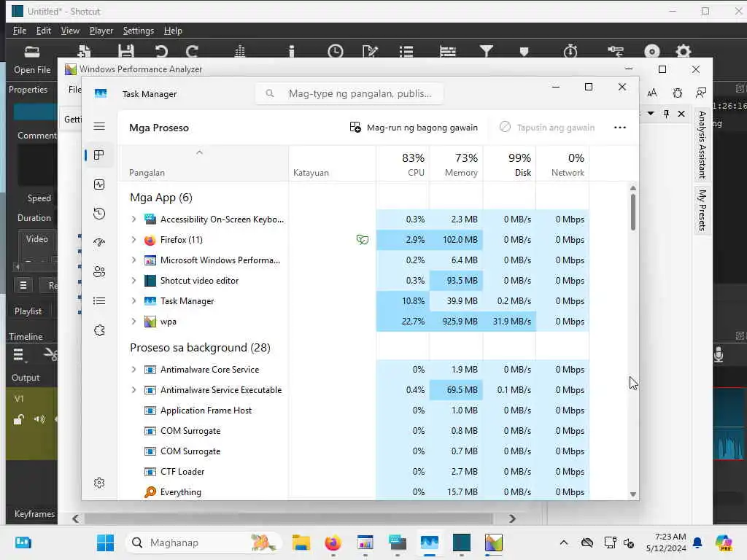Open Analysis Assistant vertical tab in WPA
The width and height of the screenshot is (747, 560).
703,145
